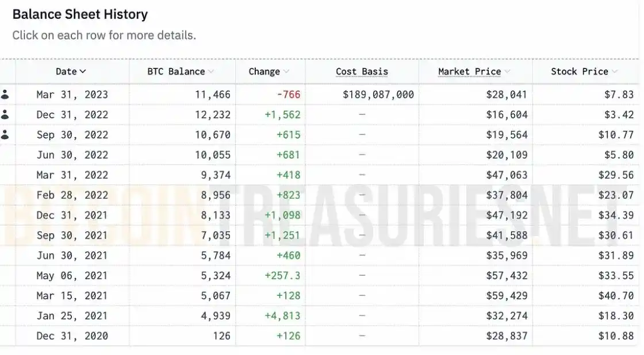Select the Dec 31, 2020 row

coord(72,336)
